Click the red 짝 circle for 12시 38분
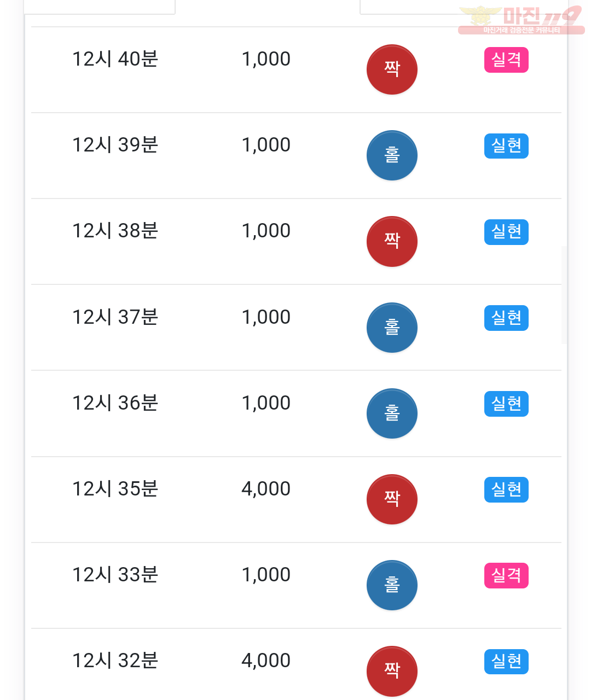The height and width of the screenshot is (700, 591). coord(392,241)
